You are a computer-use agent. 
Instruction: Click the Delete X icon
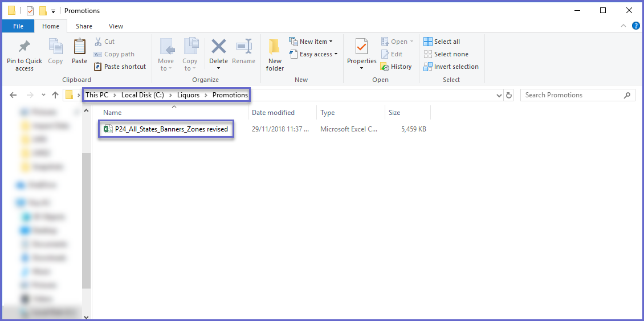pos(218,47)
